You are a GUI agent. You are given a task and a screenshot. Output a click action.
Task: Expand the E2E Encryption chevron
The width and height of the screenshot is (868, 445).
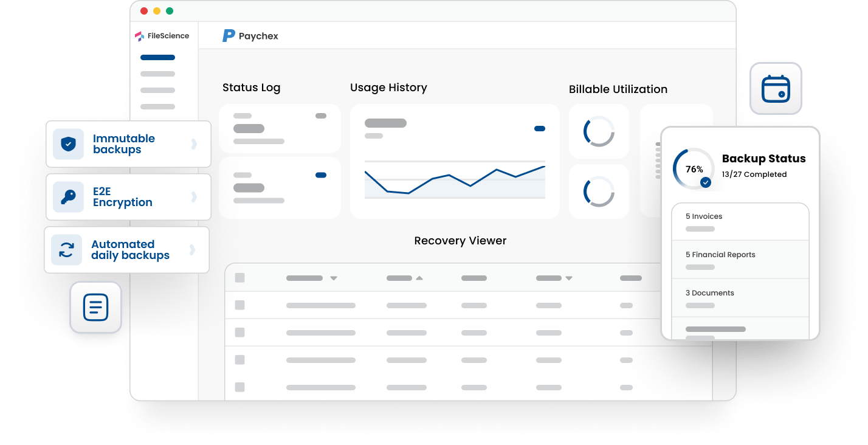tap(194, 197)
